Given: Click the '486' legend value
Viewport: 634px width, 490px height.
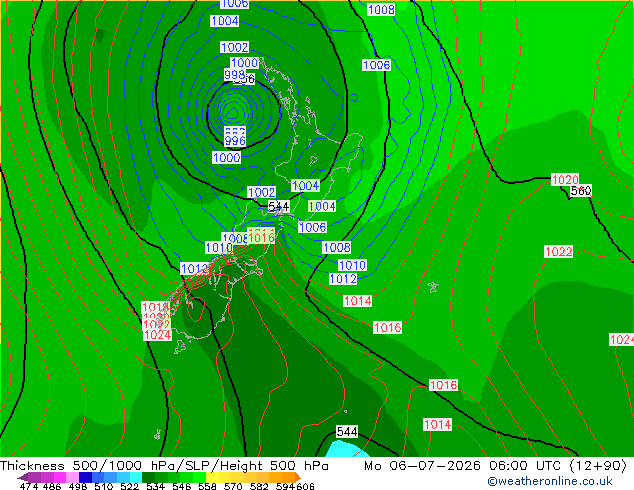Looking at the screenshot, I should (51, 486).
